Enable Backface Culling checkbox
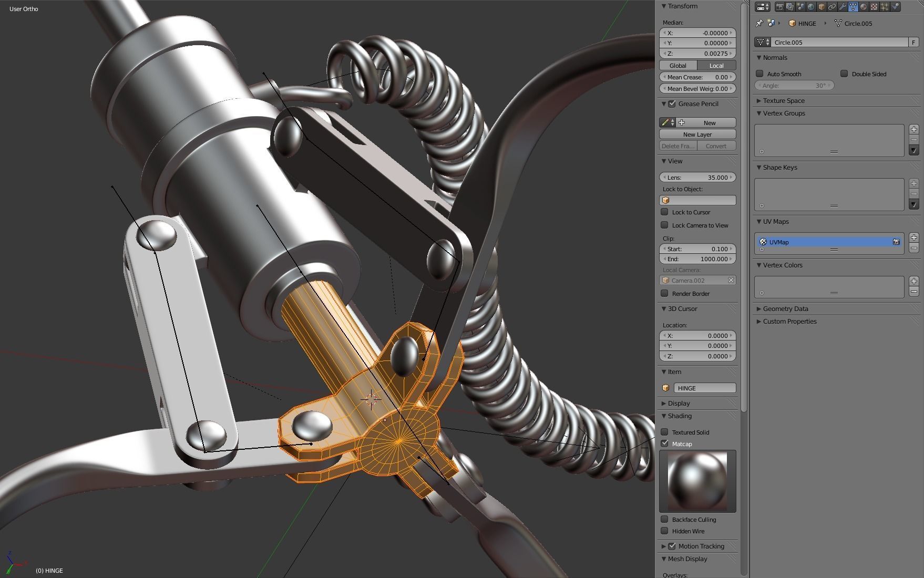Image resolution: width=924 pixels, height=578 pixels. click(x=665, y=519)
